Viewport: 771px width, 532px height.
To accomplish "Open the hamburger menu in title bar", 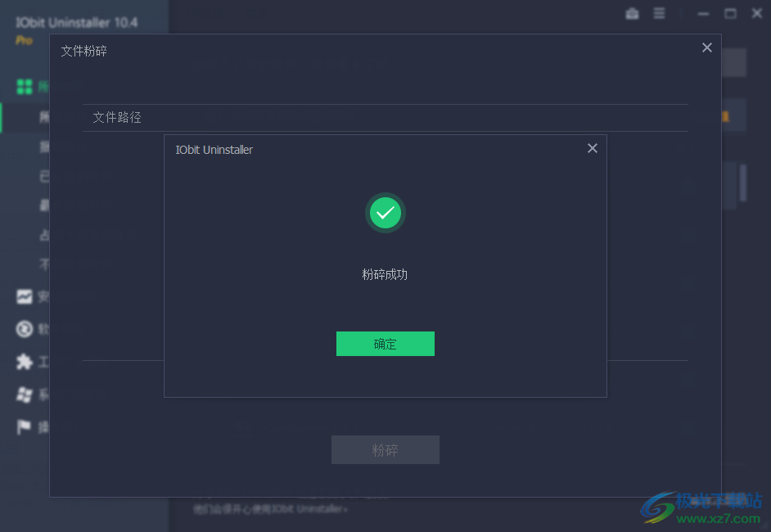I will coord(660,14).
